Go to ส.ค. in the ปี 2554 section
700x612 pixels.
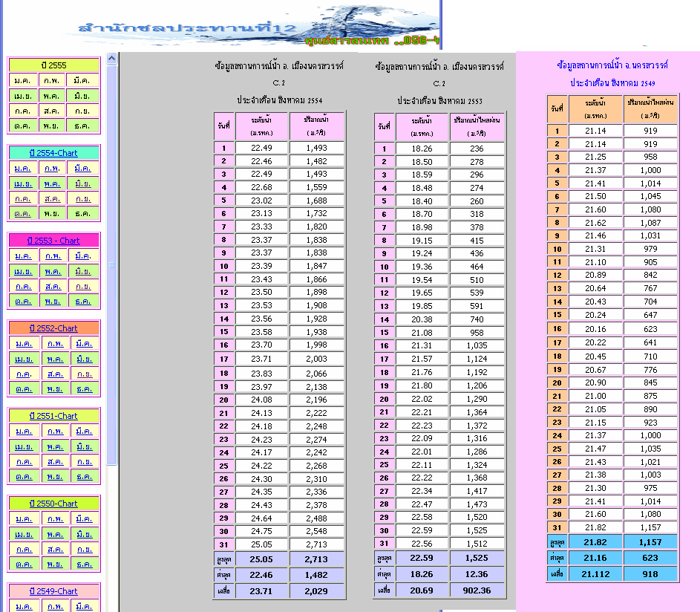(52, 199)
